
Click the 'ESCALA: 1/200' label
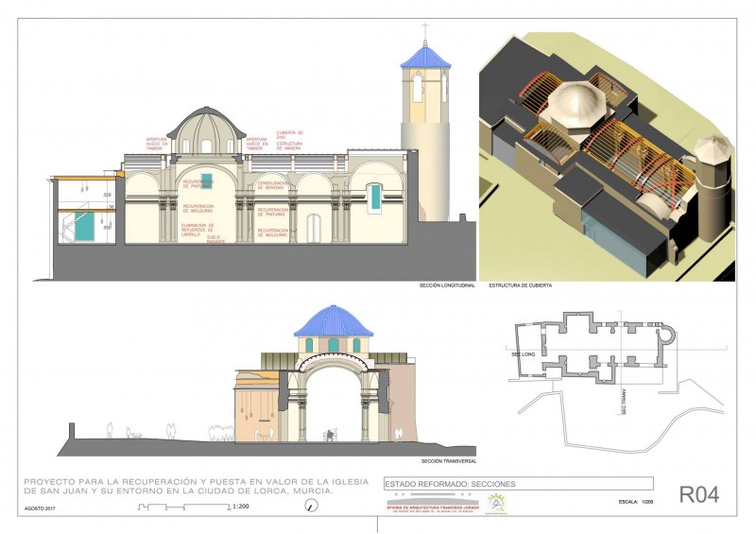[636, 502]
